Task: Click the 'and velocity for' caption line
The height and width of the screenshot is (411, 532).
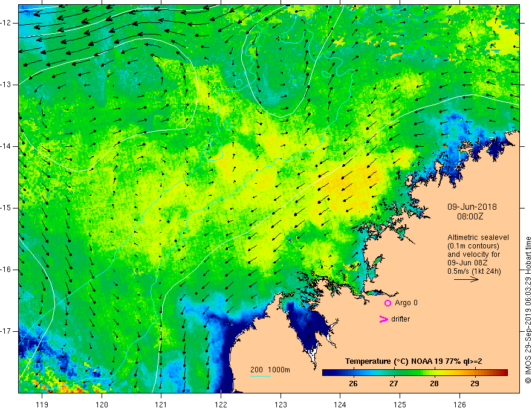Action: 473,254
